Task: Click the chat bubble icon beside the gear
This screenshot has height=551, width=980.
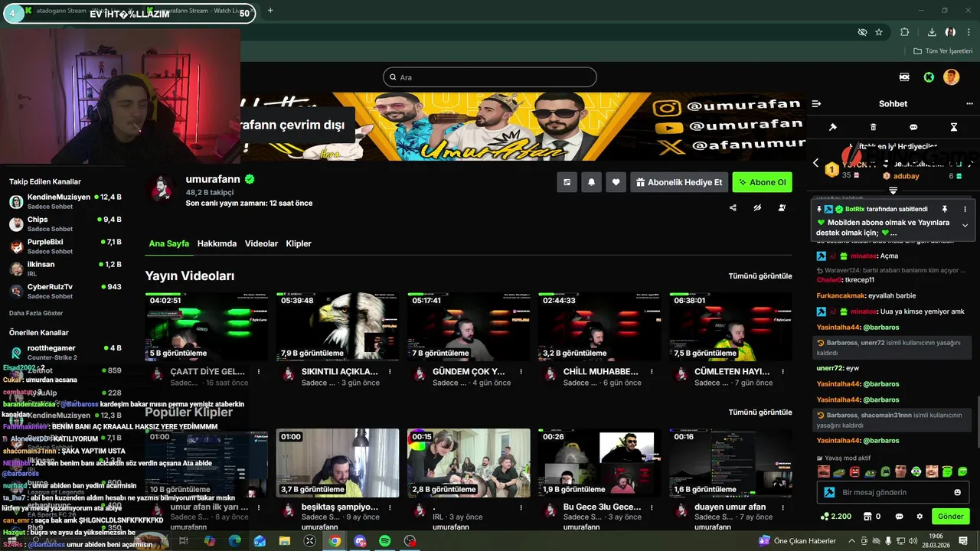Action: [x=899, y=517]
